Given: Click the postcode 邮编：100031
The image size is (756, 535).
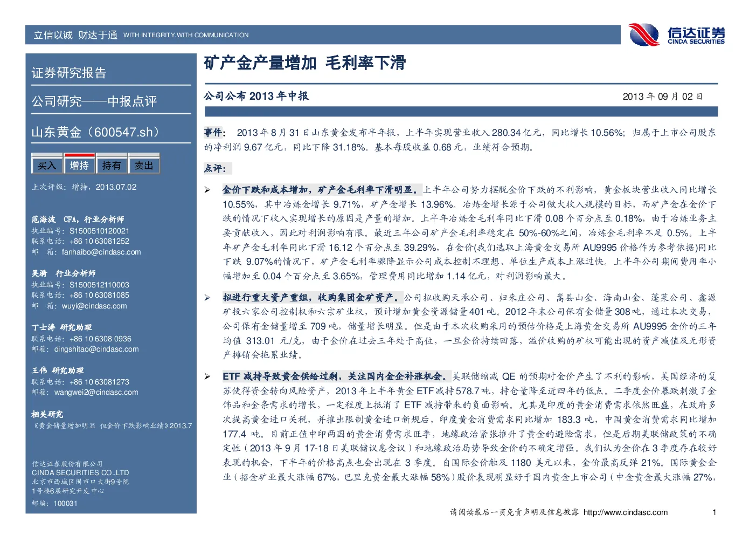Looking at the screenshot, I should pos(54,503).
